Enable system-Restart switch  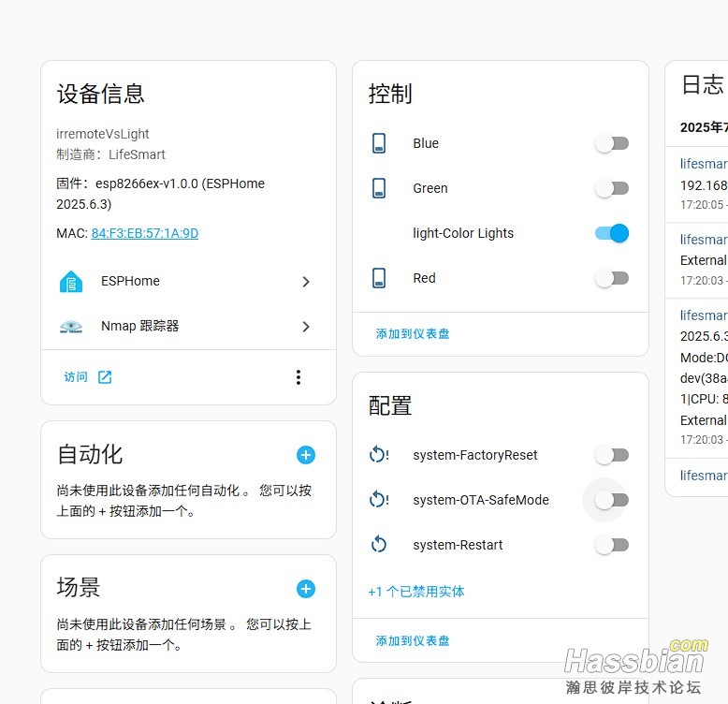point(612,545)
